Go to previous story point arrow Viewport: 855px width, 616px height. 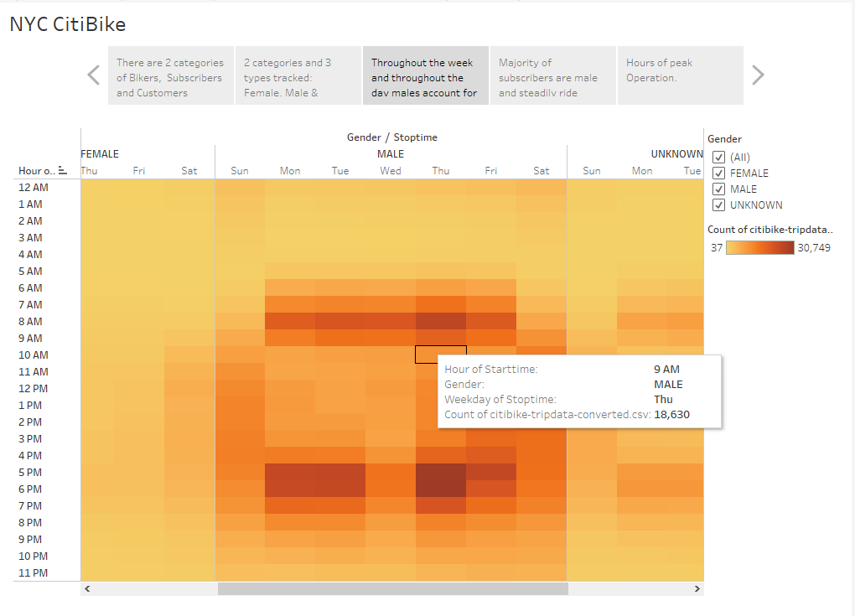[x=94, y=75]
